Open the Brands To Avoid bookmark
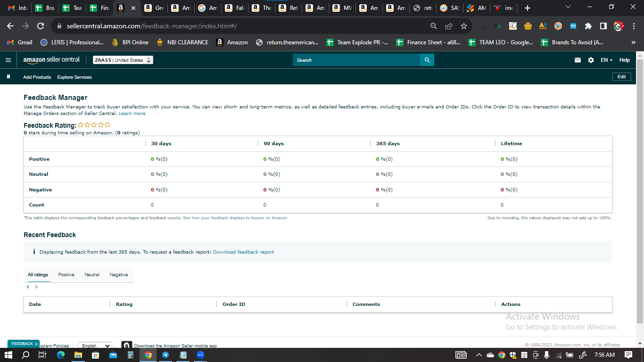This screenshot has width=644, height=362. [x=572, y=42]
